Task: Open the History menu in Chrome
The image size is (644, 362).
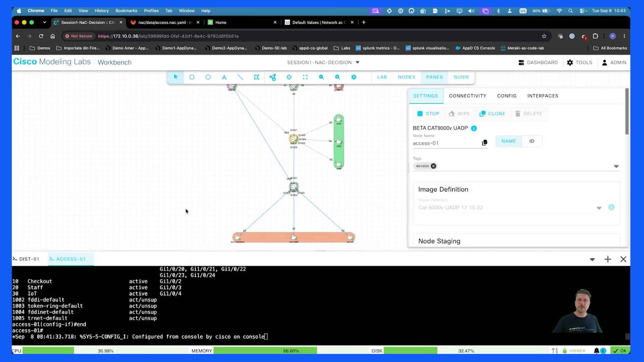Action: click(102, 11)
